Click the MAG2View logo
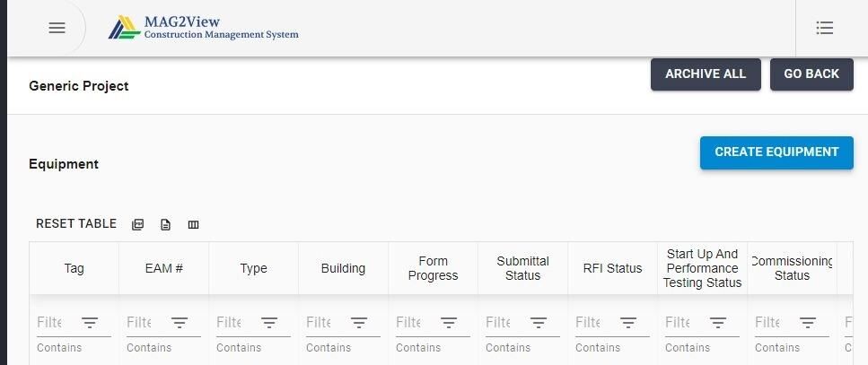This screenshot has height=365, width=868. click(203, 28)
